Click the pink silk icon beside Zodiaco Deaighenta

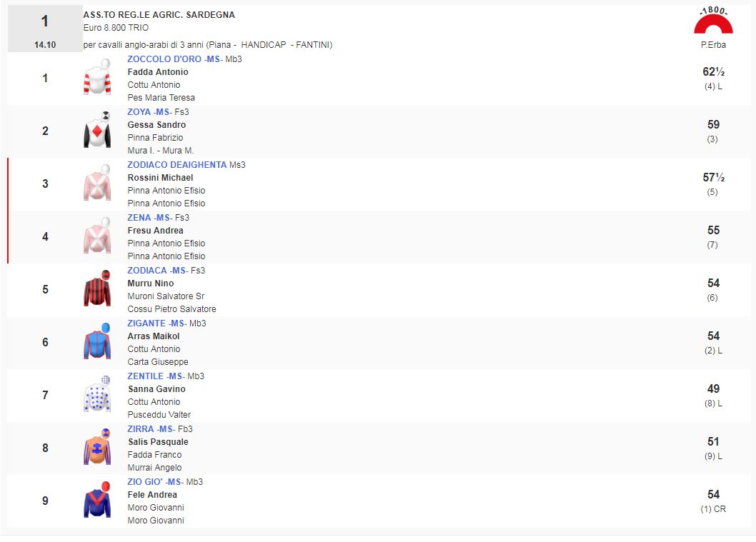(x=97, y=184)
